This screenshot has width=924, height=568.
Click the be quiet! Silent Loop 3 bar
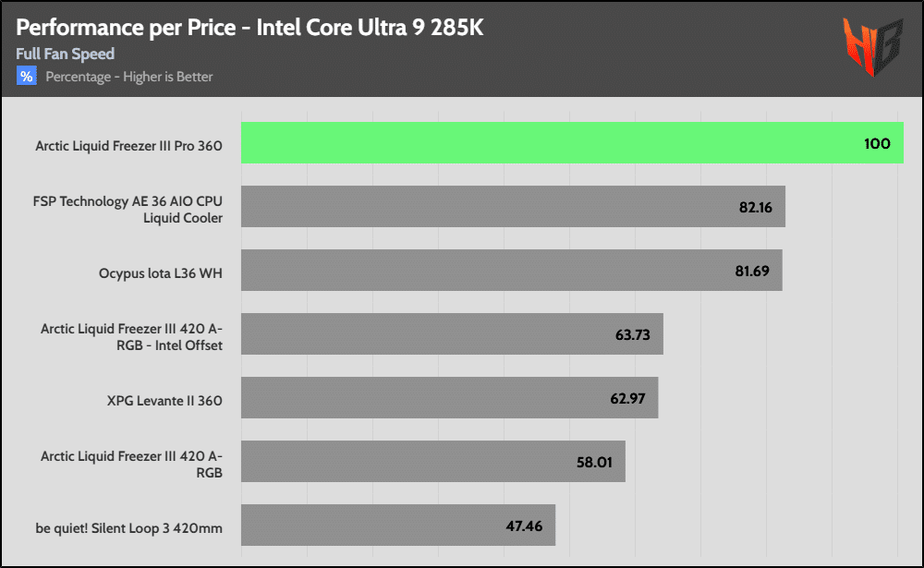pos(397,526)
